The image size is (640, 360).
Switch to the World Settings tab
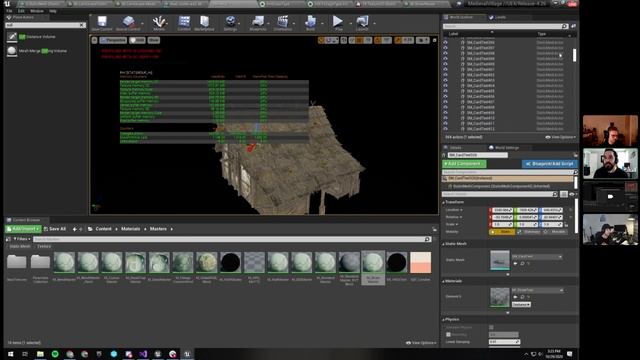pyautogui.click(x=506, y=148)
